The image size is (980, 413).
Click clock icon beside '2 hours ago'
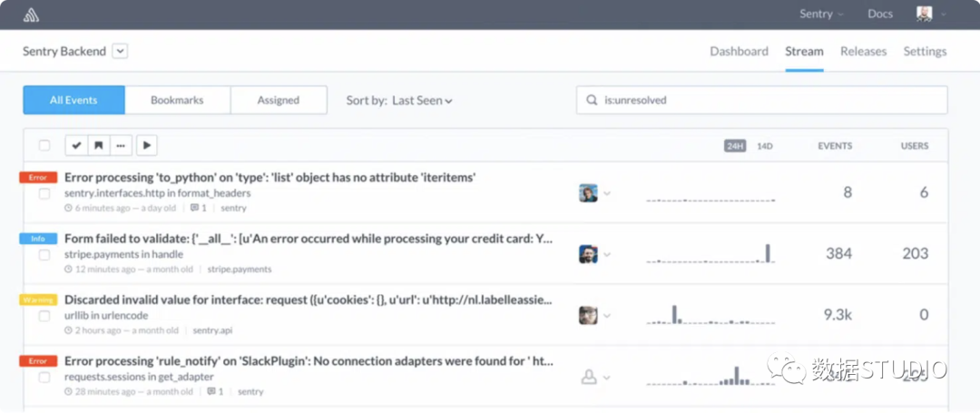point(68,330)
